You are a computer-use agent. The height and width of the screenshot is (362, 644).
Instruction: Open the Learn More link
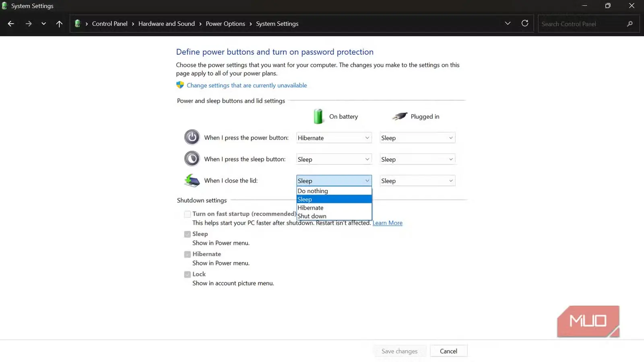387,223
